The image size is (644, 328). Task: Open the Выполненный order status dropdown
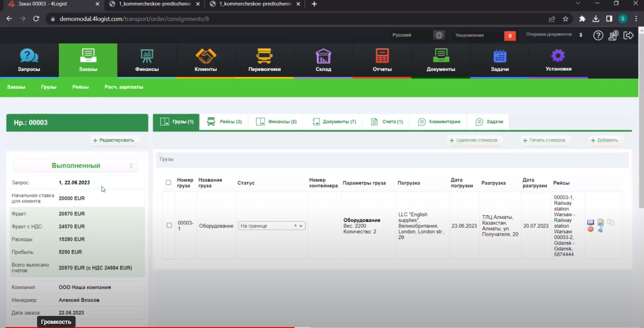(76, 165)
